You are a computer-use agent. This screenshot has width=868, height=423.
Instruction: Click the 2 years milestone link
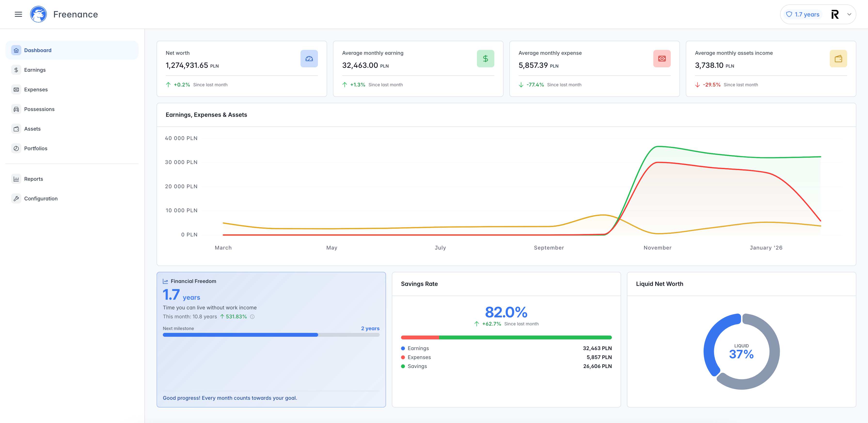370,328
